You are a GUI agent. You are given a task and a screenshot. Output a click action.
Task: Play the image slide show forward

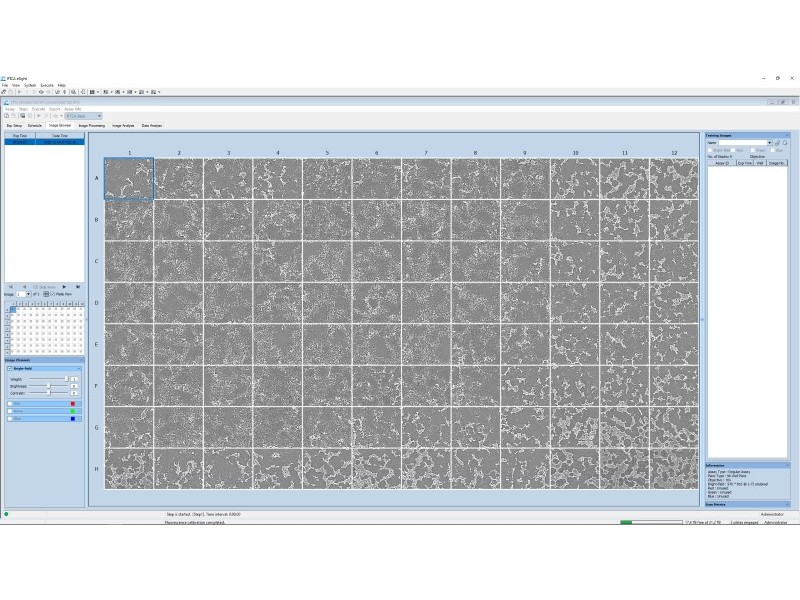coord(64,287)
